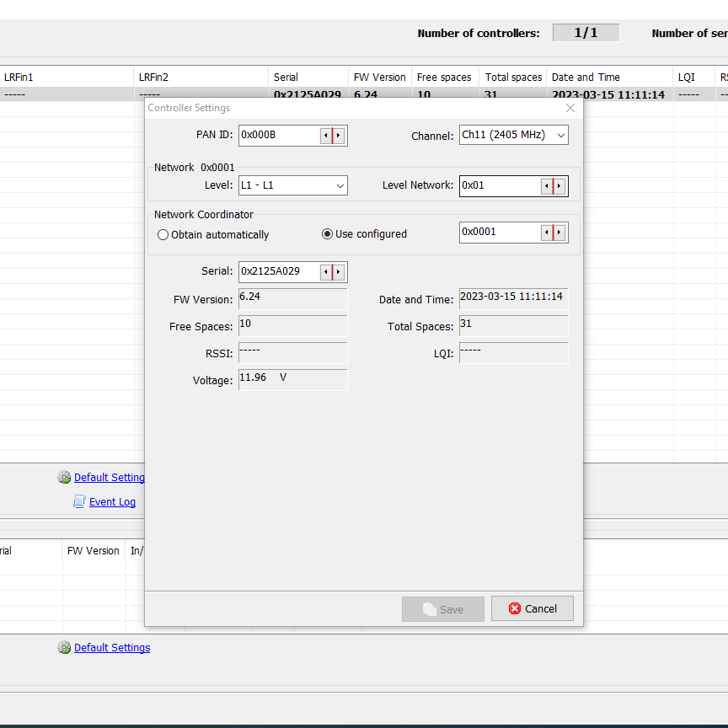The height and width of the screenshot is (728, 728).
Task: Click the Event Log notebook icon
Action: 79,502
